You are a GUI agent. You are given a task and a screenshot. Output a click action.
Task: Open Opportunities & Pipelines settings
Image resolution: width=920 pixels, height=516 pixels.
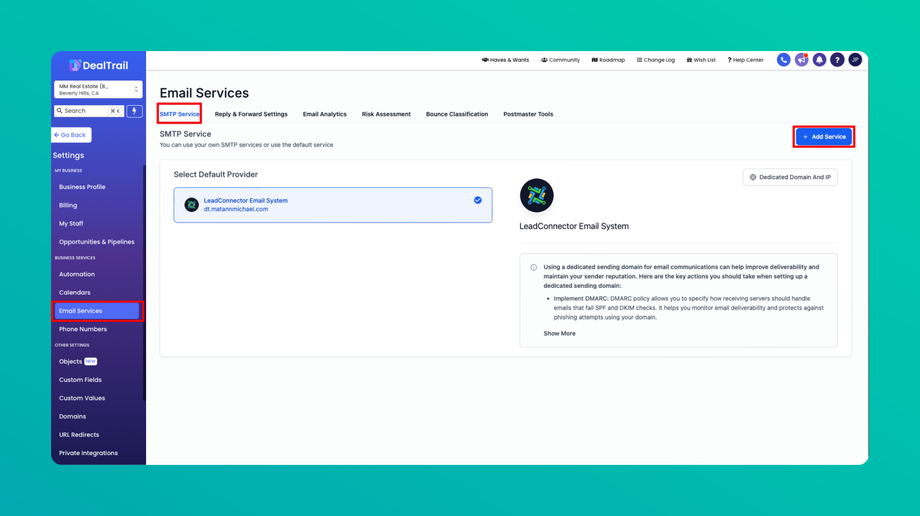pos(97,242)
